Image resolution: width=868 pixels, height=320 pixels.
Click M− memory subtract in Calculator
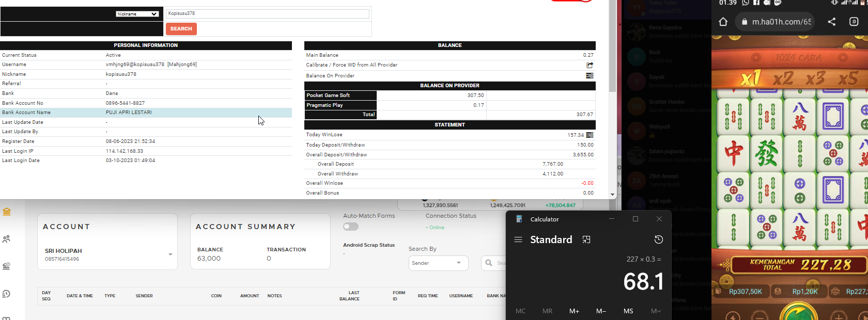(x=601, y=311)
